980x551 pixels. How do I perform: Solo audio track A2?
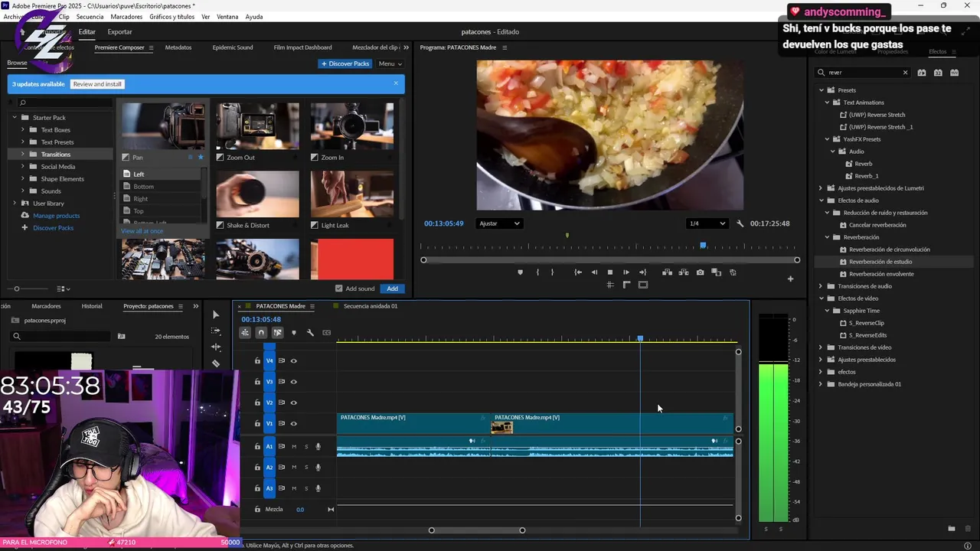pyautogui.click(x=306, y=468)
